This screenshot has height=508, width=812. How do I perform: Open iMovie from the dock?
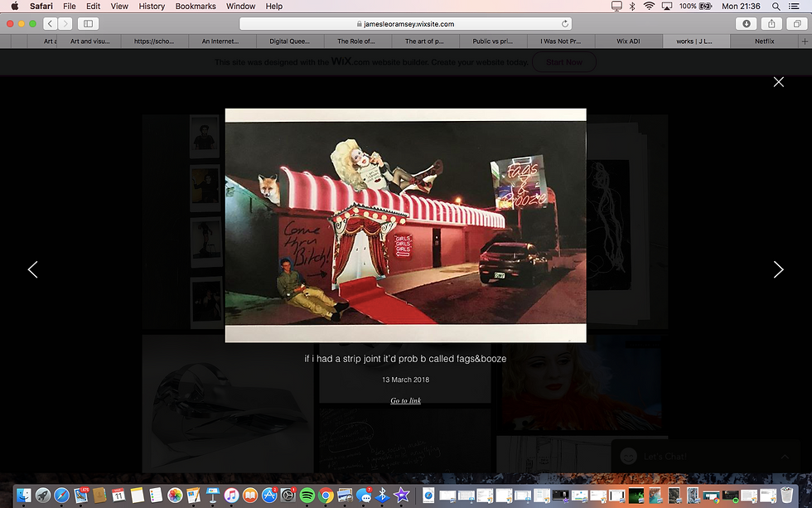pos(402,496)
